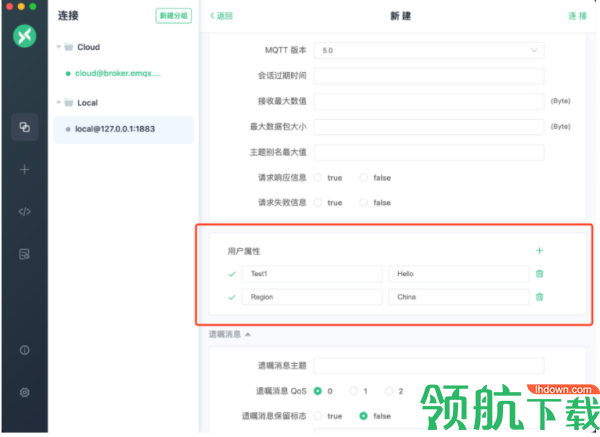Set 遗嘱消息保留标志 to false

(x=364, y=416)
